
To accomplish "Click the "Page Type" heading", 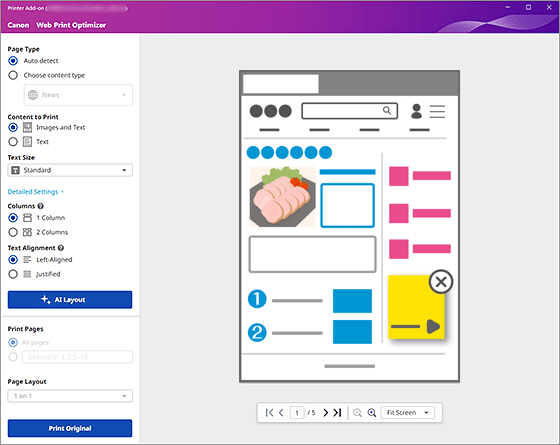I will pyautogui.click(x=24, y=49).
